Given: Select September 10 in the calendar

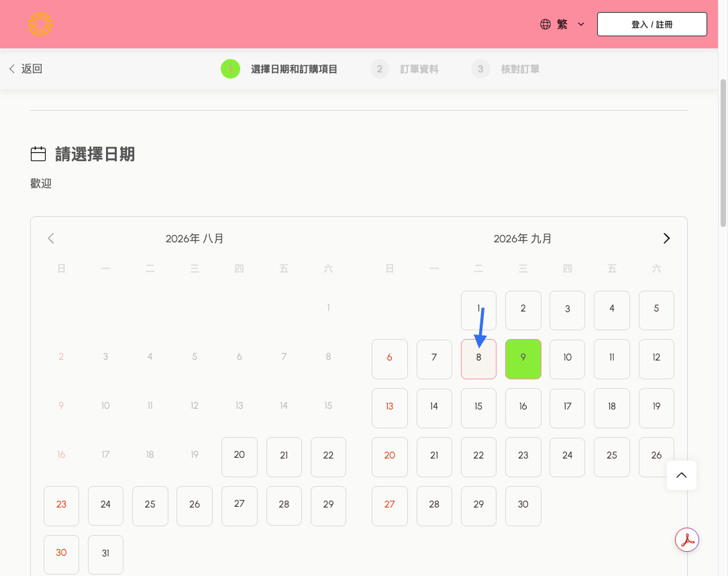Looking at the screenshot, I should point(568,359).
